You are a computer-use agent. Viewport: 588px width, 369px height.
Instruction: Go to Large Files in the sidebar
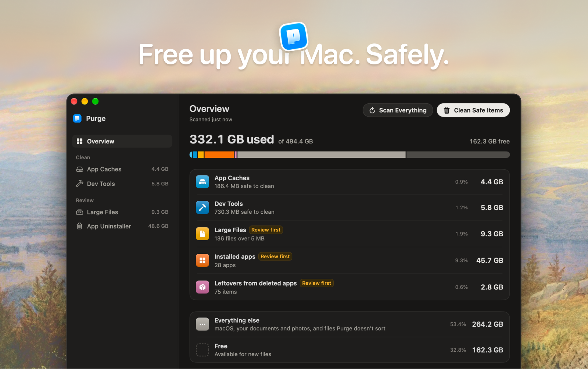(x=122, y=212)
